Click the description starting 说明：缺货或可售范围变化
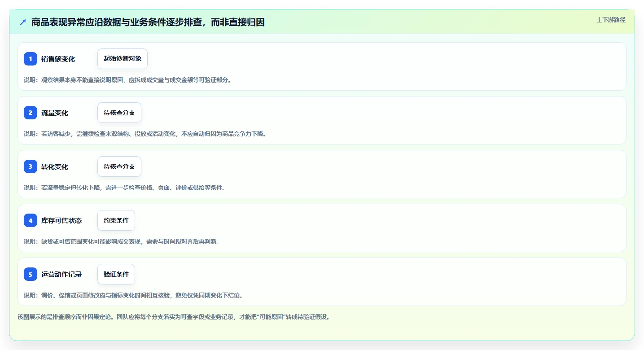The width and height of the screenshot is (644, 350). point(122,241)
